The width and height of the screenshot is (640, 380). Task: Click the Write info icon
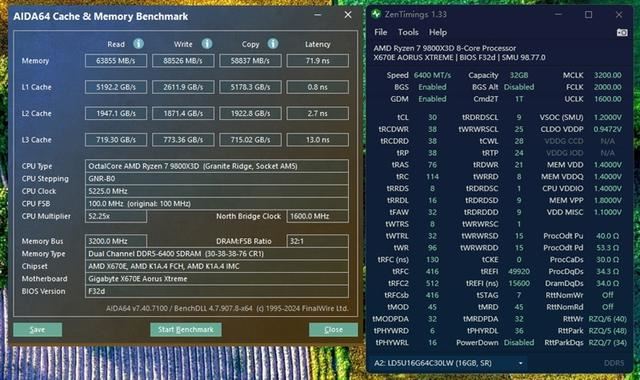[x=207, y=43]
